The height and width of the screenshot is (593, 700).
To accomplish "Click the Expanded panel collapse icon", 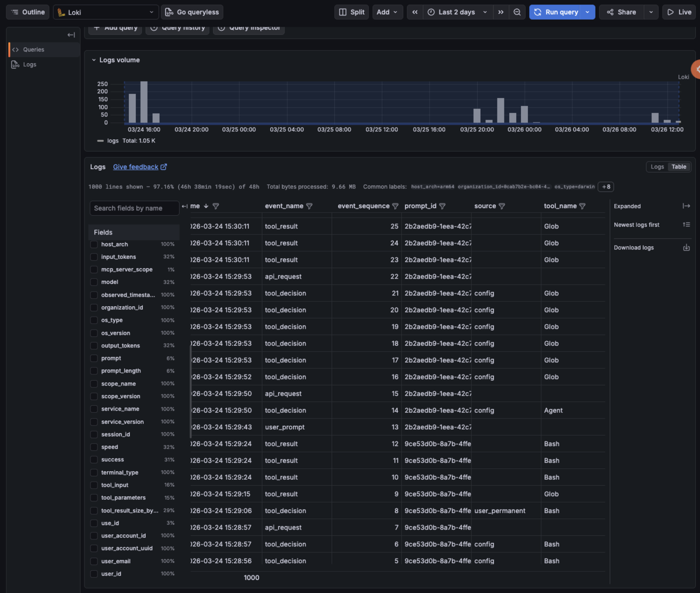I will coord(686,206).
